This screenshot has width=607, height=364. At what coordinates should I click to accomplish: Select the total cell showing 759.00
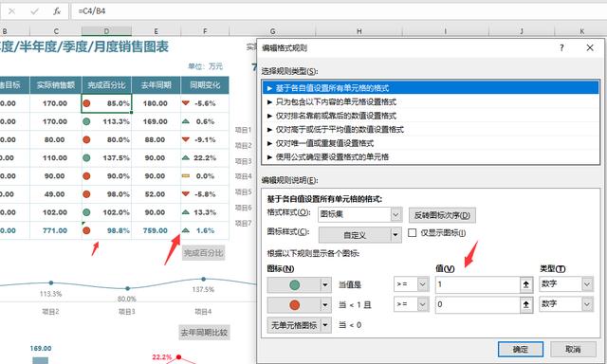[156, 230]
